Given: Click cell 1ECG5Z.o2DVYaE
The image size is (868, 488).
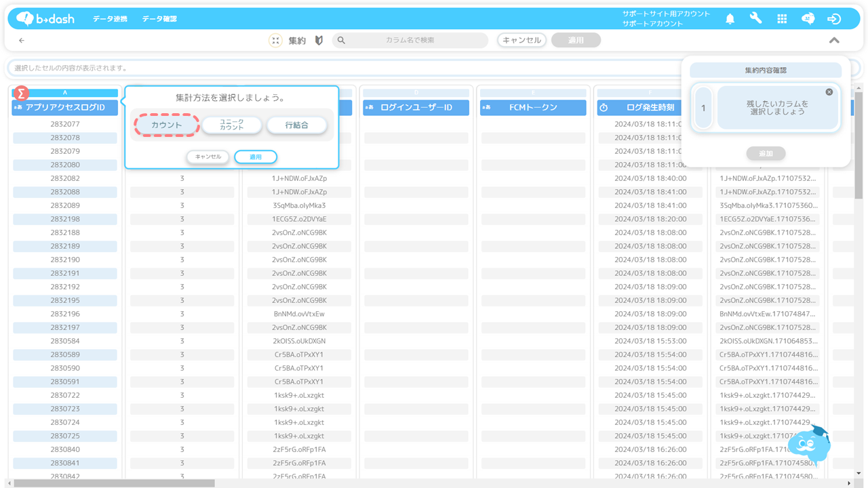Looking at the screenshot, I should (299, 219).
